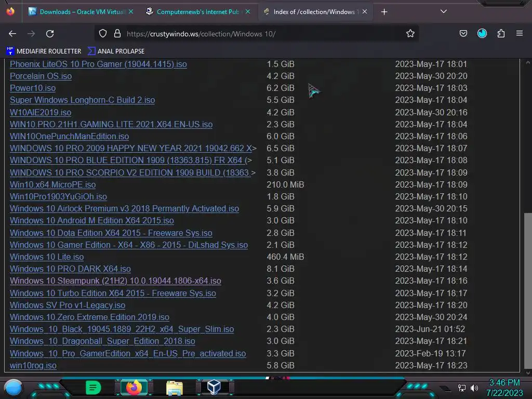Open File Explorer from taskbar

(x=175, y=388)
